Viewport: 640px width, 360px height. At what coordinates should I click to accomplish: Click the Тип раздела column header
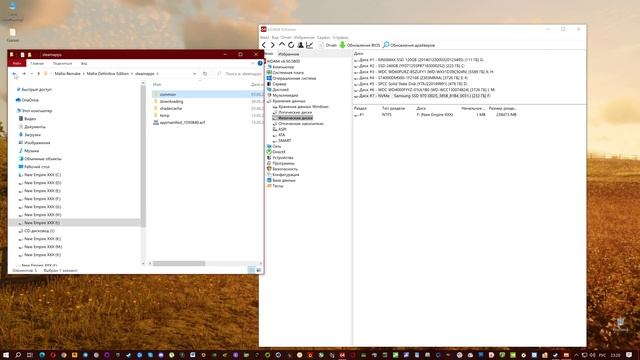click(x=393, y=109)
